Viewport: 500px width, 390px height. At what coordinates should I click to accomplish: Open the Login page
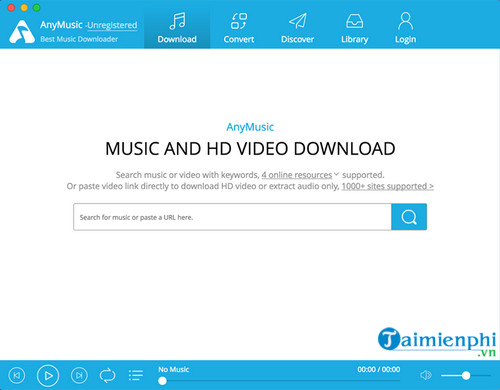[x=405, y=28]
